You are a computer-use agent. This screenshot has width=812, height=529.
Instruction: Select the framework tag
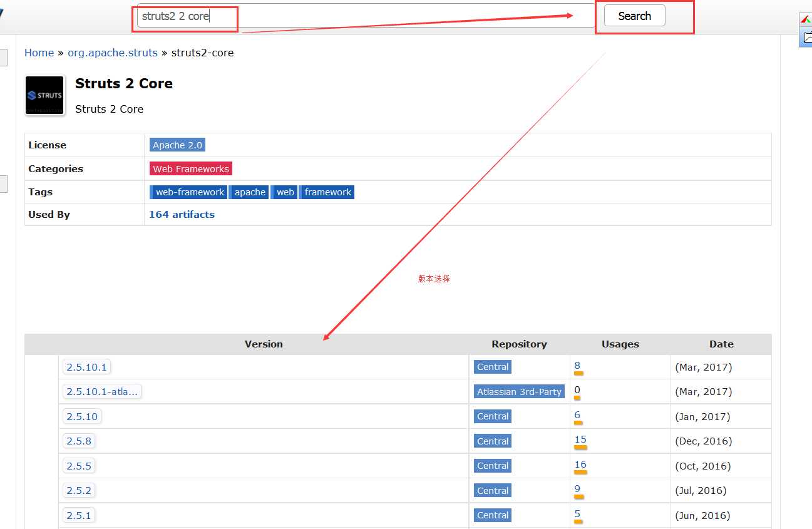point(327,192)
